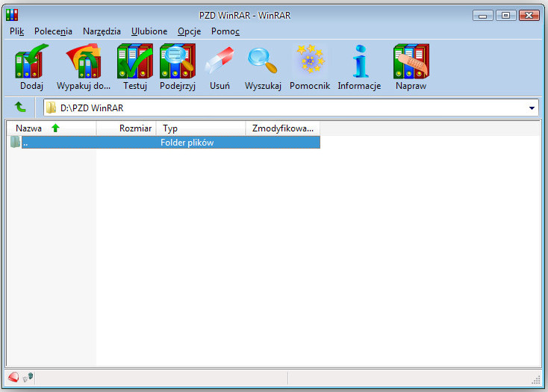Click 'Folder plików' type cell
548x392 pixels.
(x=187, y=143)
